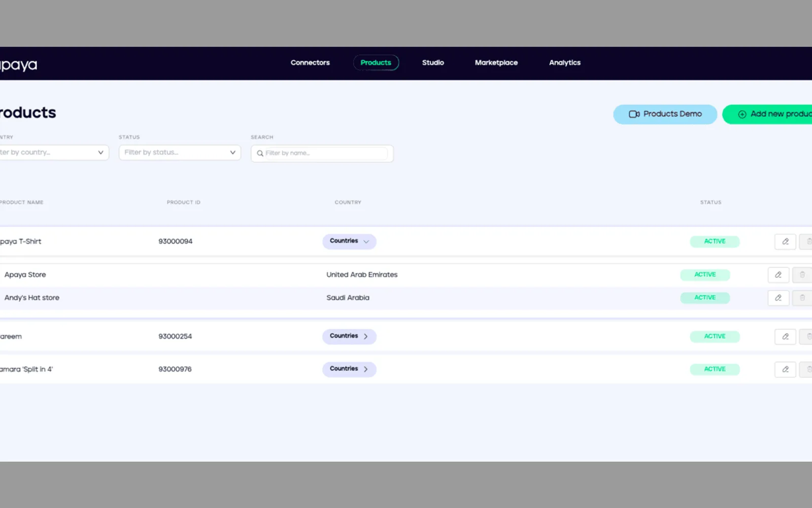Click the plus icon in Add new product

pyautogui.click(x=742, y=114)
